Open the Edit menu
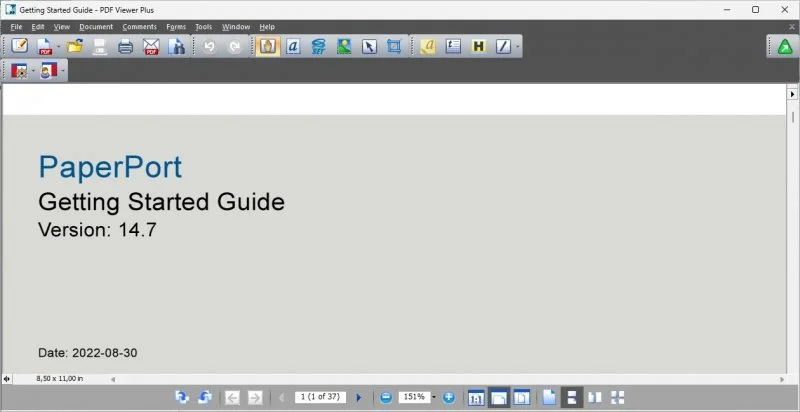Screen dimensions: 800x412 tap(38, 27)
